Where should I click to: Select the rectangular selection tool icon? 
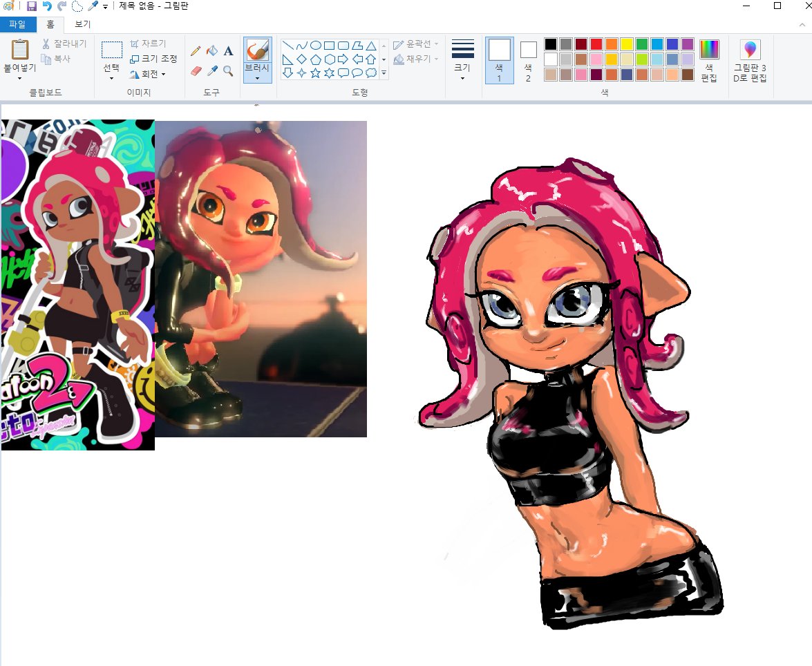[111, 50]
